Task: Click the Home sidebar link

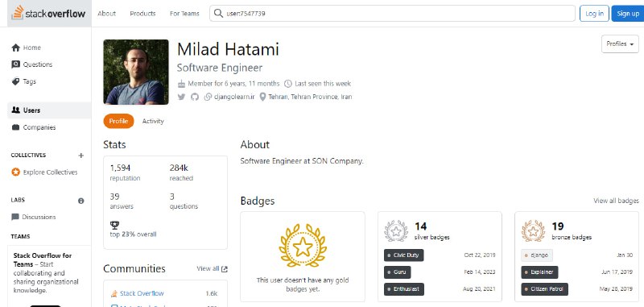Action: (x=31, y=48)
